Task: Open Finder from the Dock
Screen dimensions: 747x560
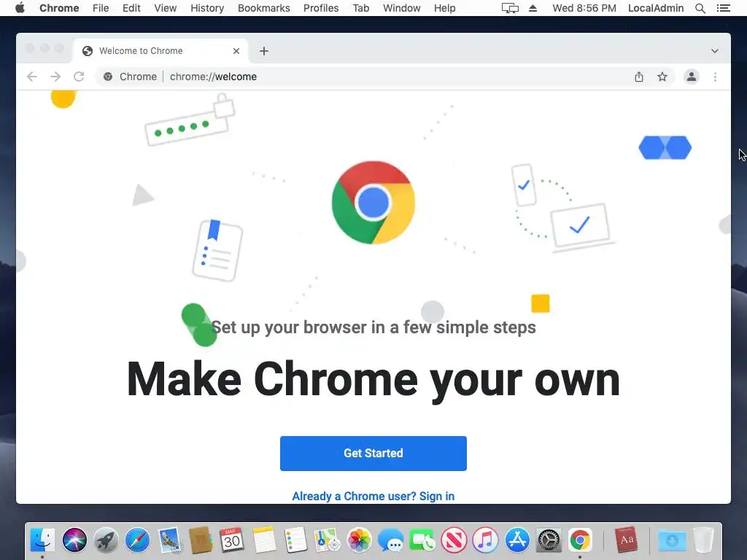Action: pos(42,540)
